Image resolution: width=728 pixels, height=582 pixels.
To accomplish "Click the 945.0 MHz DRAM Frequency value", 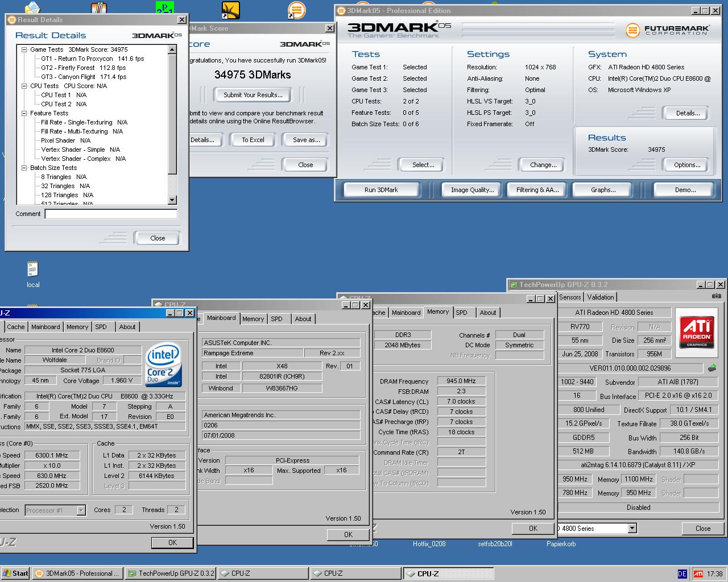I will (461, 381).
